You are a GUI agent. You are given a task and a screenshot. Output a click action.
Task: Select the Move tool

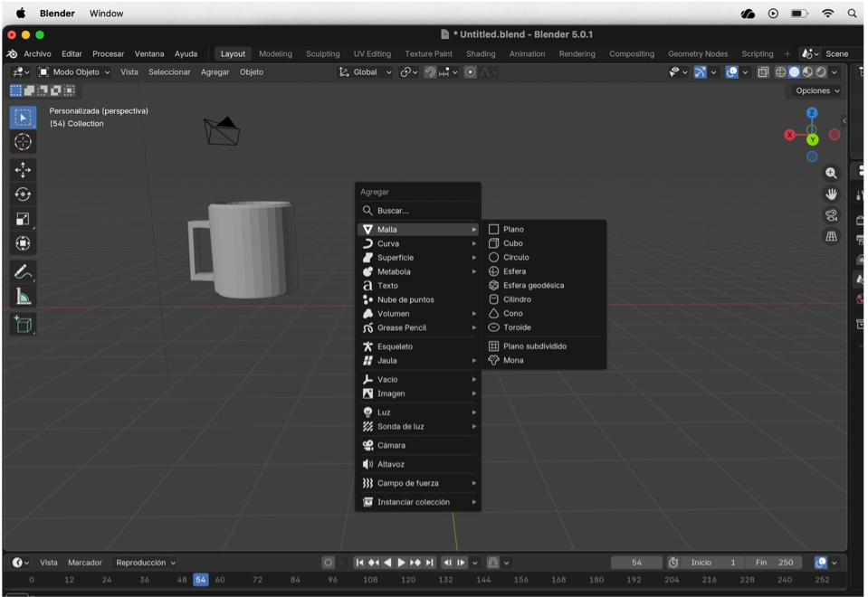point(23,168)
